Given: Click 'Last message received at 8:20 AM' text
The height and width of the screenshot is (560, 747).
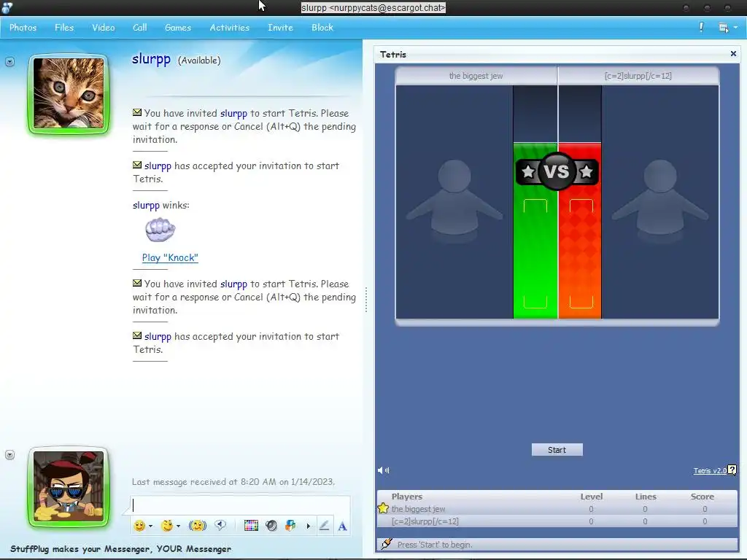Looking at the screenshot, I should point(233,482).
